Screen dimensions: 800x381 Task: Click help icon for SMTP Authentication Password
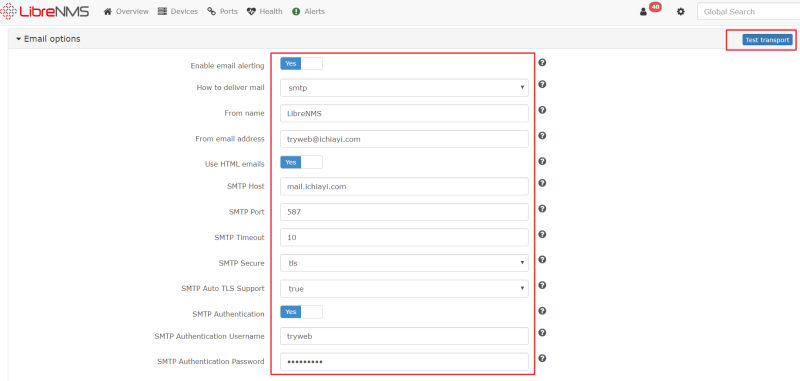click(x=542, y=358)
